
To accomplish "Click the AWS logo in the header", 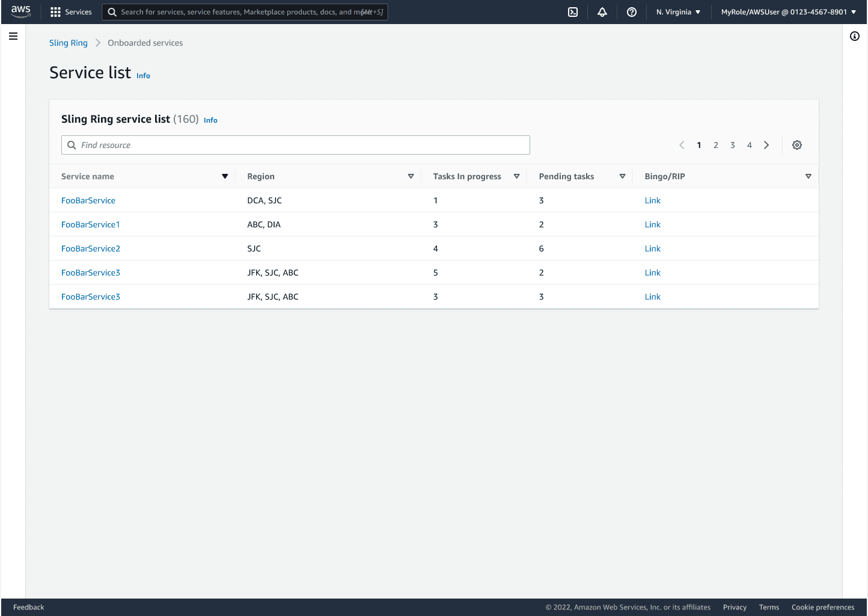I will tap(20, 11).
